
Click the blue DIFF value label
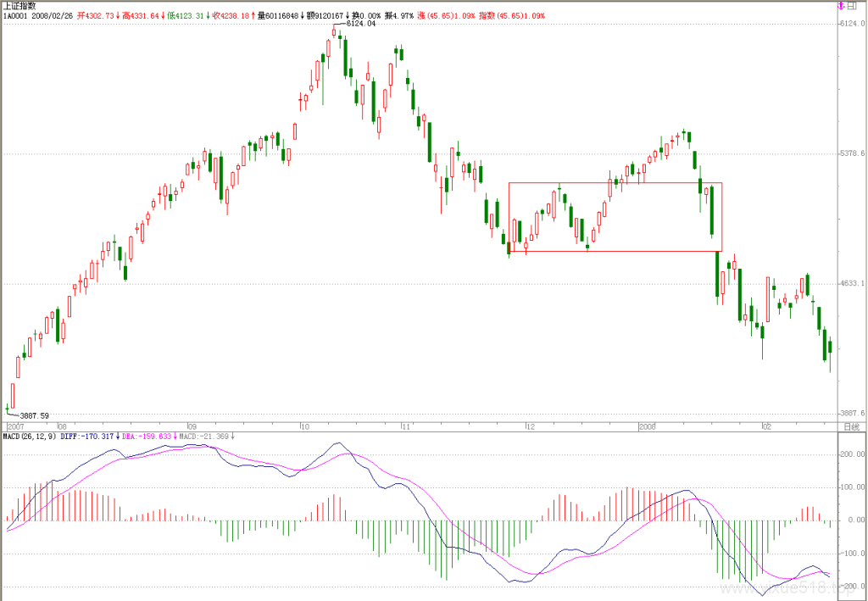tap(87, 437)
